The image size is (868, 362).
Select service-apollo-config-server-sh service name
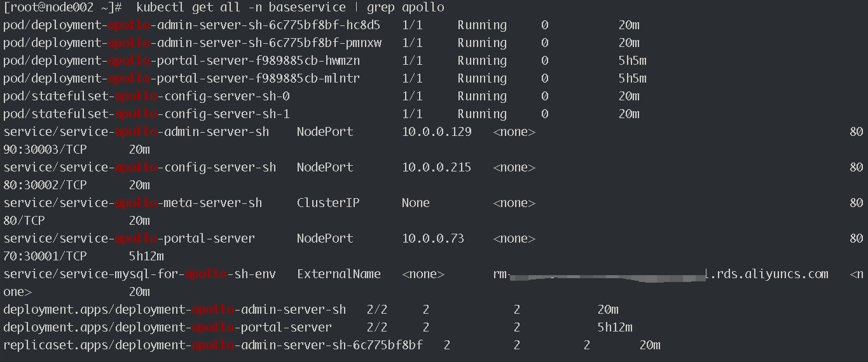[x=140, y=168]
